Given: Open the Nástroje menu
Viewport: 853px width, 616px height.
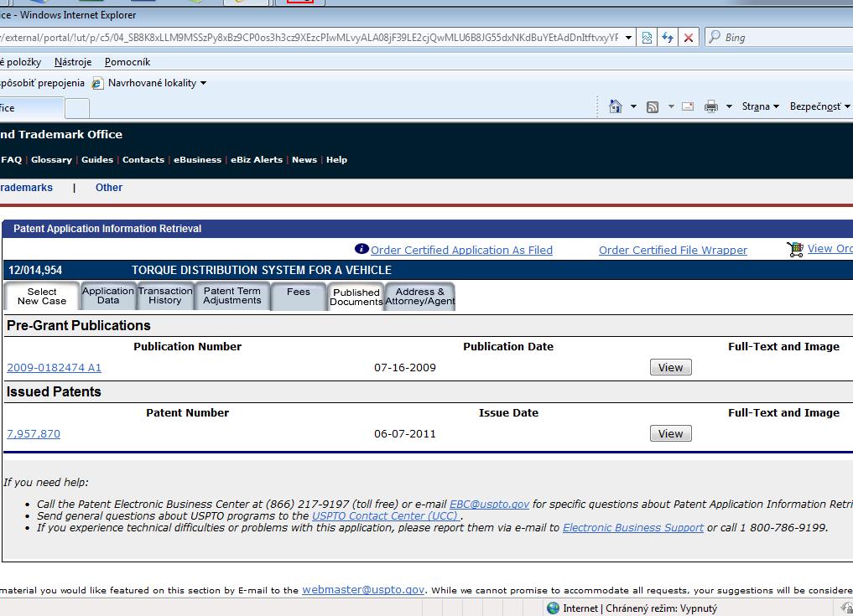Looking at the screenshot, I should [x=73, y=62].
